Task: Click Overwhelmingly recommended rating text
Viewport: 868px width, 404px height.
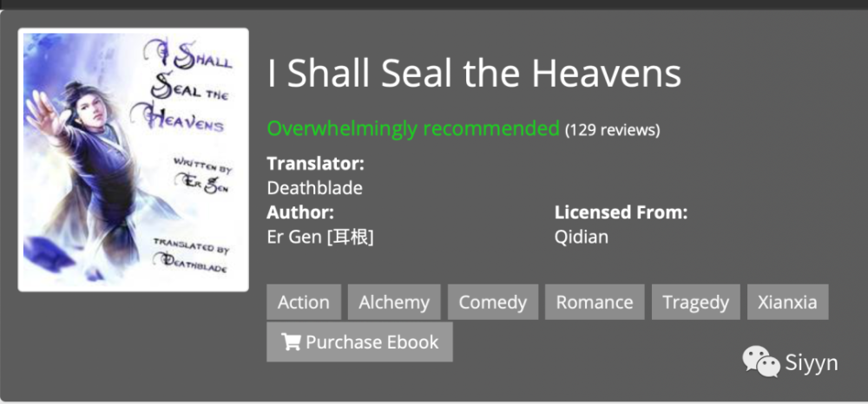Action: (x=413, y=129)
